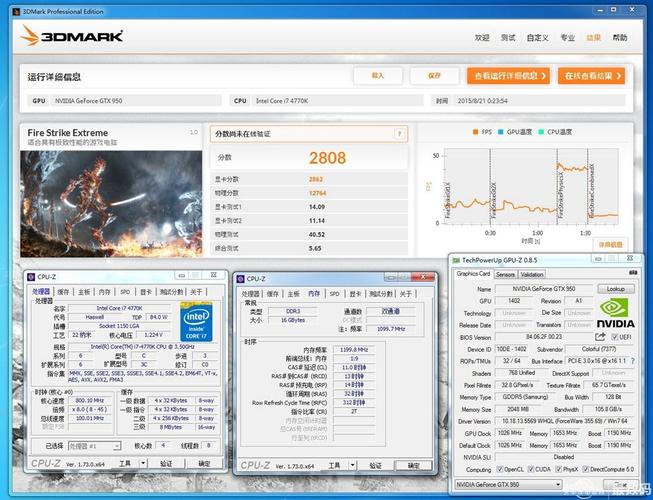Screen dimensions: 653x500
Task: Click the score validation question mark icon
Action: [399, 134]
